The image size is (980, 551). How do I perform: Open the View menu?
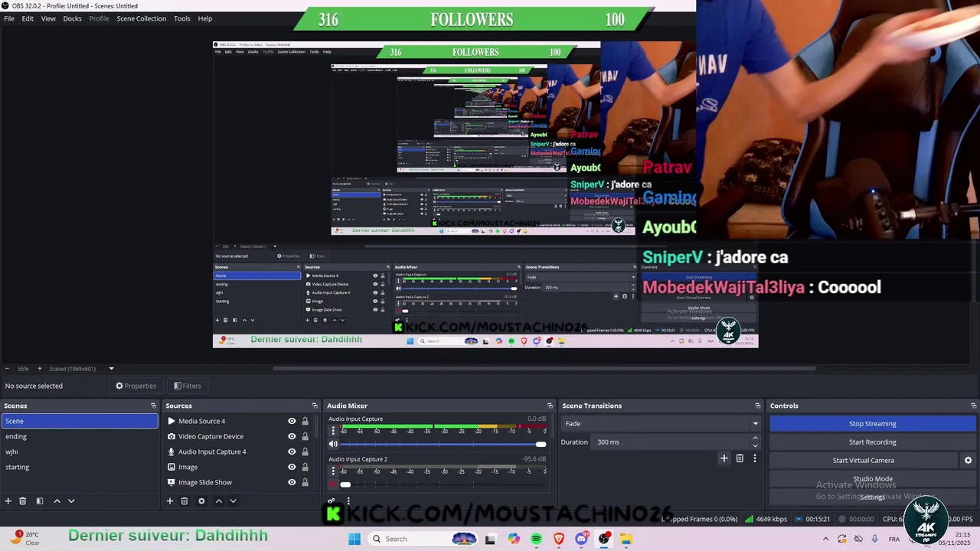point(48,18)
